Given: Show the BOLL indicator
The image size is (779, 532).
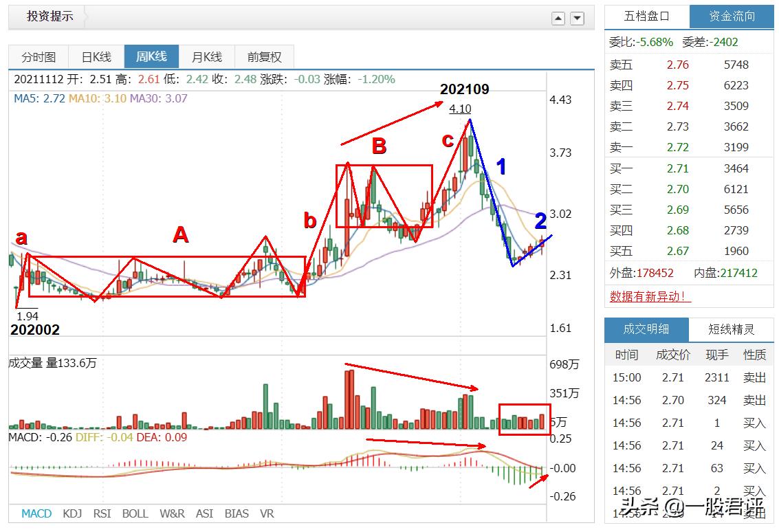Looking at the screenshot, I should click(135, 513).
